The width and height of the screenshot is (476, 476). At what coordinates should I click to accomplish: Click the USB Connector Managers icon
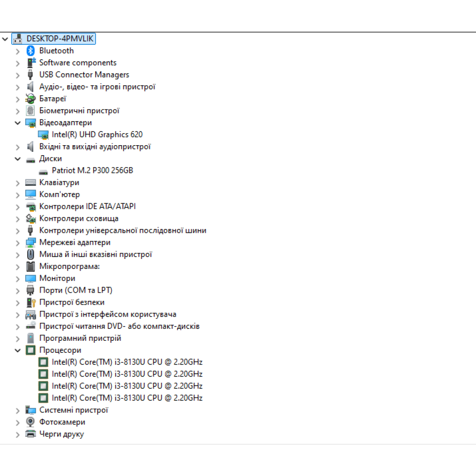[x=30, y=75]
